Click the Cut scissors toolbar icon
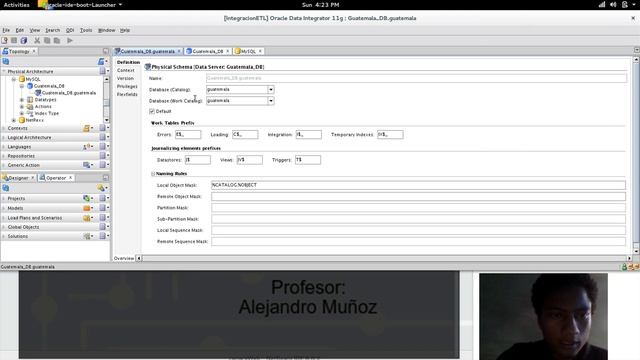 [37, 40]
